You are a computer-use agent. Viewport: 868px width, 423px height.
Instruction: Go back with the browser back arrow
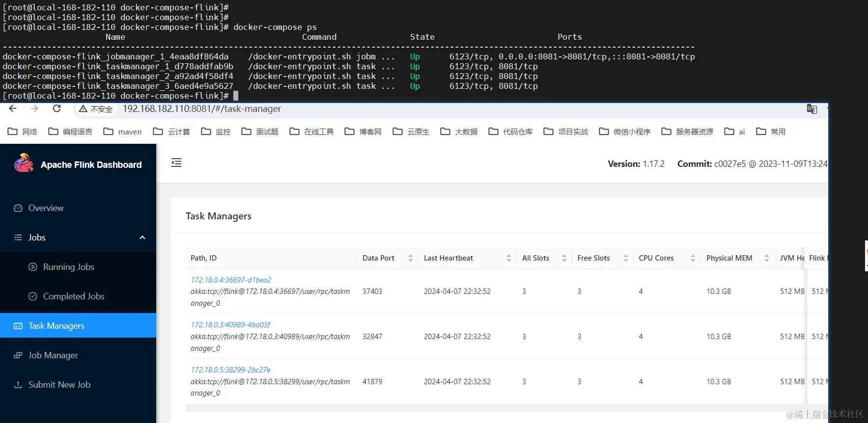[13, 108]
